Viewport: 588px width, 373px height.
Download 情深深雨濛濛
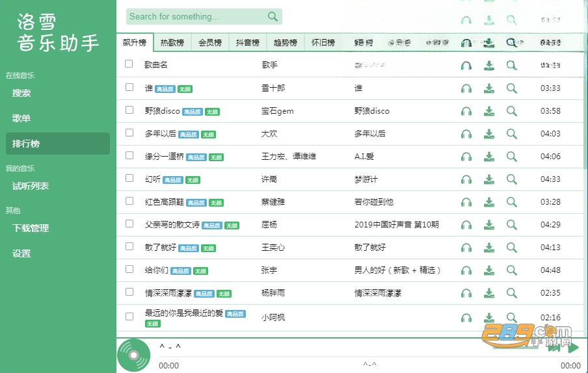[489, 293]
